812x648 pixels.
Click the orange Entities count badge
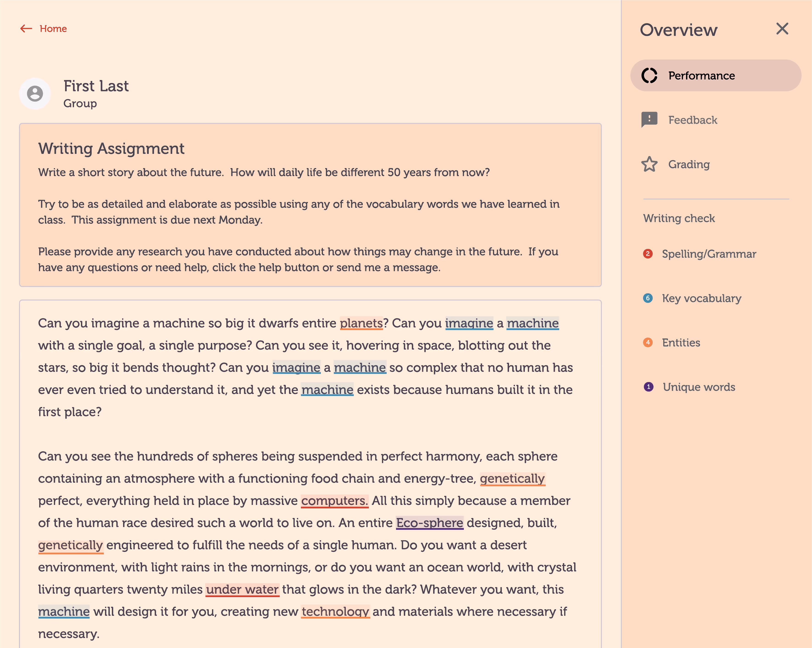point(648,343)
